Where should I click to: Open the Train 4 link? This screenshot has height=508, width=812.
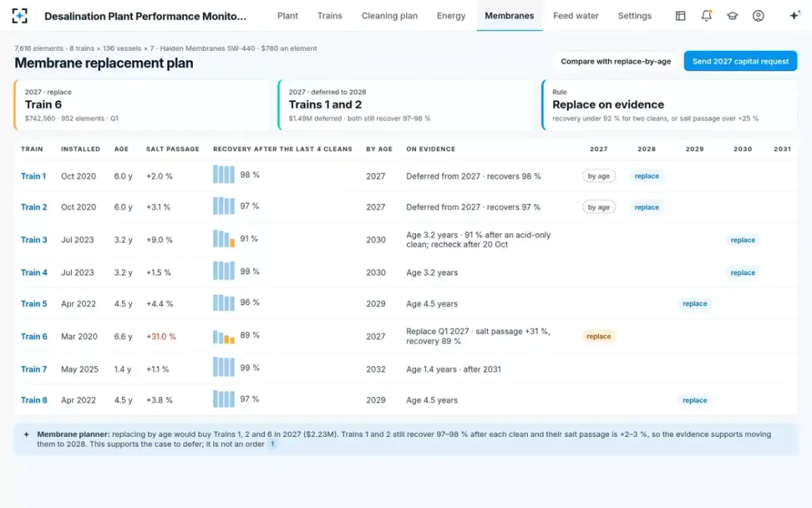tap(34, 272)
